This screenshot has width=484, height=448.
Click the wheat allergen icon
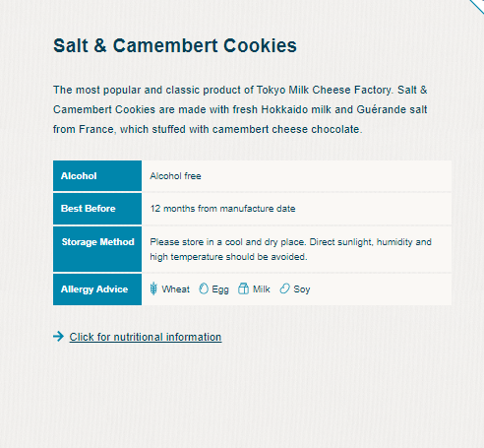pos(153,288)
